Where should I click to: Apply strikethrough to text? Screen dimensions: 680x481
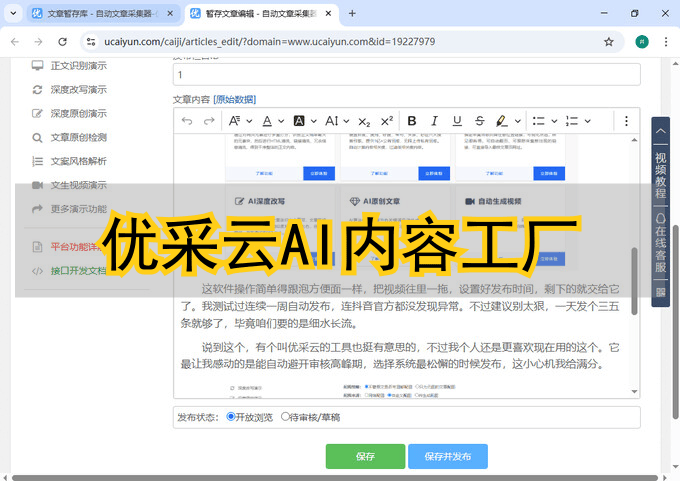[x=480, y=121]
